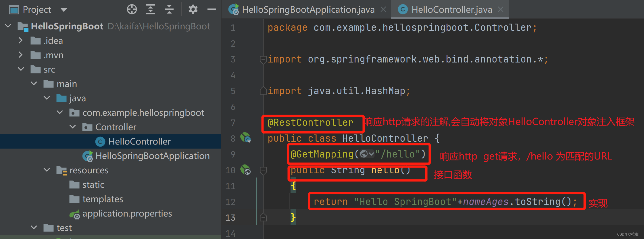Collapse the HelloSpringBoot root project node
This screenshot has width=644, height=239.
click(8, 26)
